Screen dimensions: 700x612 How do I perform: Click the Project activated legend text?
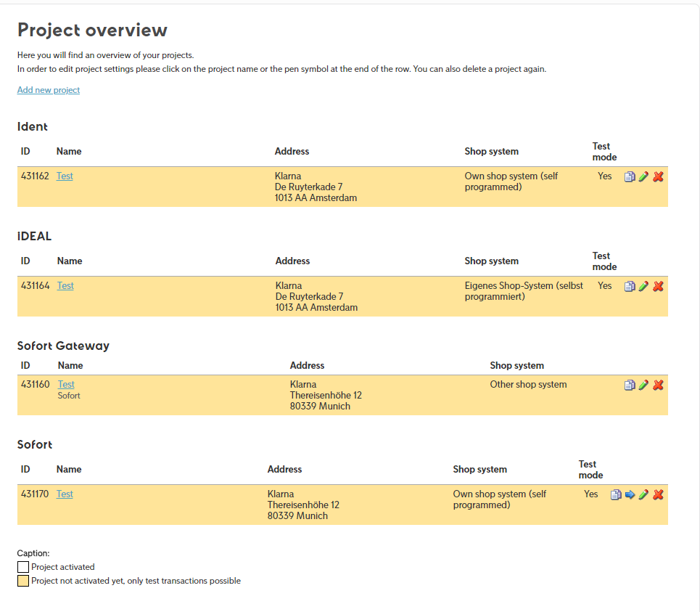click(x=63, y=567)
